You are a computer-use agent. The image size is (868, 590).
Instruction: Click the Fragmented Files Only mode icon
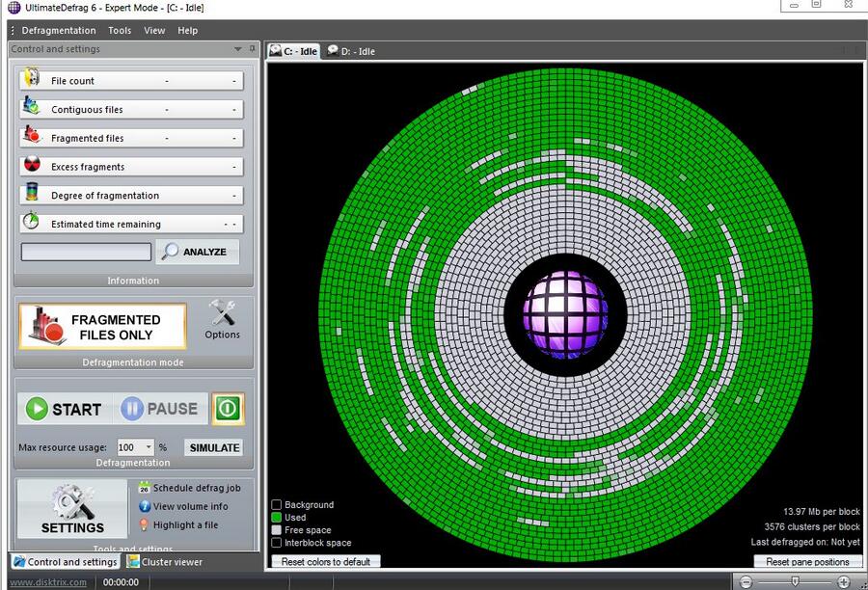tap(47, 327)
